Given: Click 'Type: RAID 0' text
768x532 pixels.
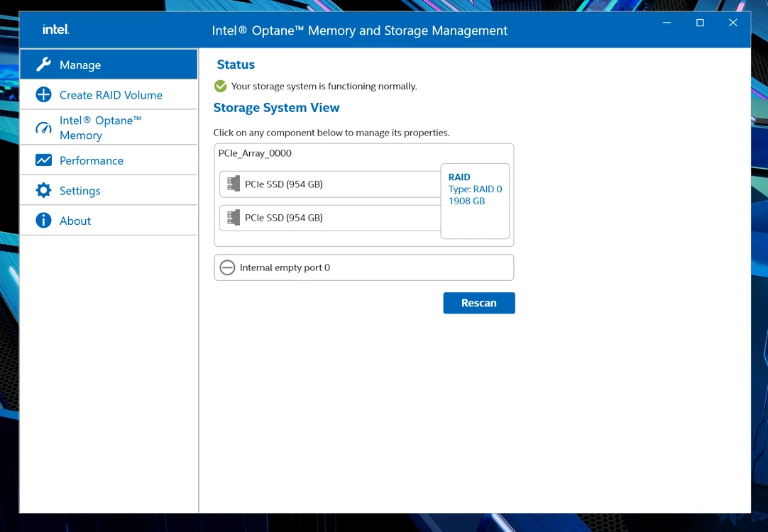Looking at the screenshot, I should 475,189.
